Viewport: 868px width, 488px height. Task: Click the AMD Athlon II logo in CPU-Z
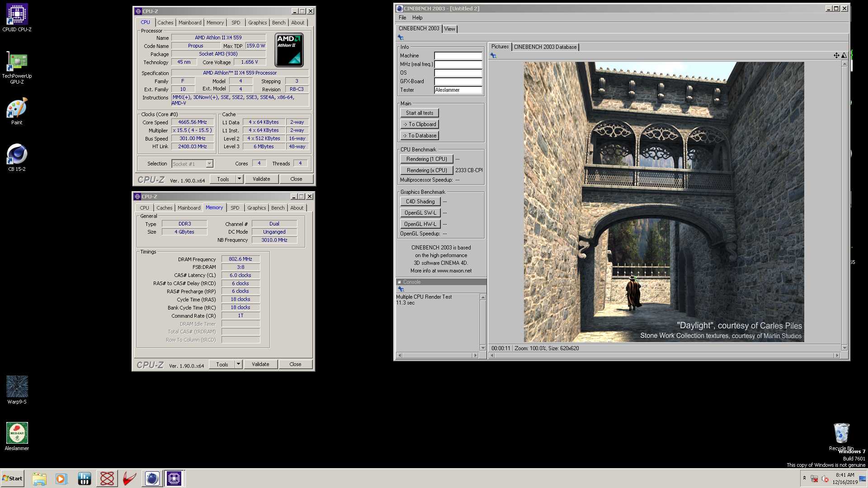289,50
